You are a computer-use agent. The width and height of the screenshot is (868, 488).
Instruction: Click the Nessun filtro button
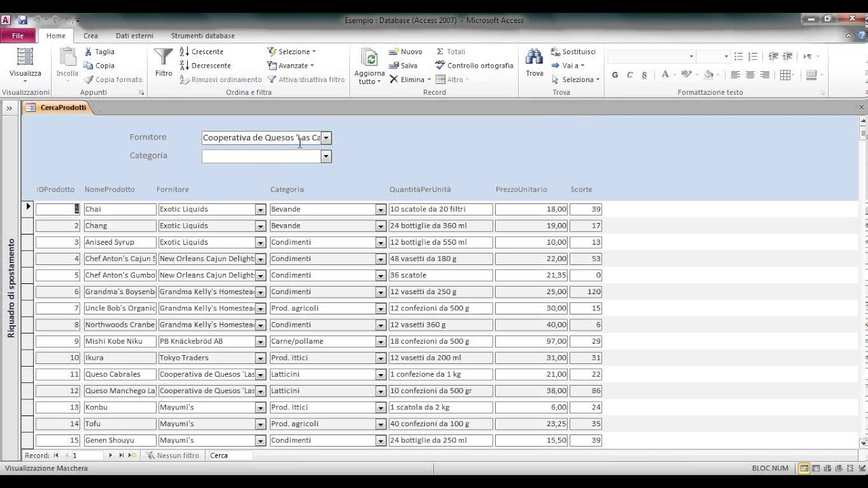173,455
